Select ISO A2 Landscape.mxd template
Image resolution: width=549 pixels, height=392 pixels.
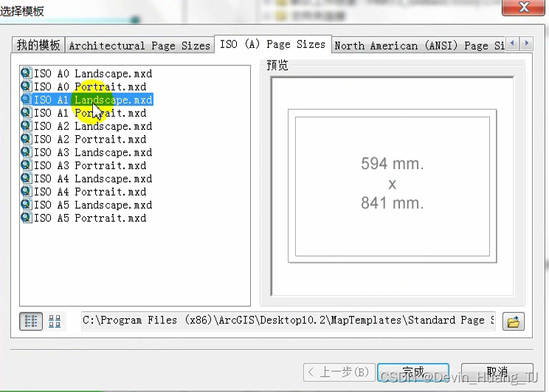point(86,126)
